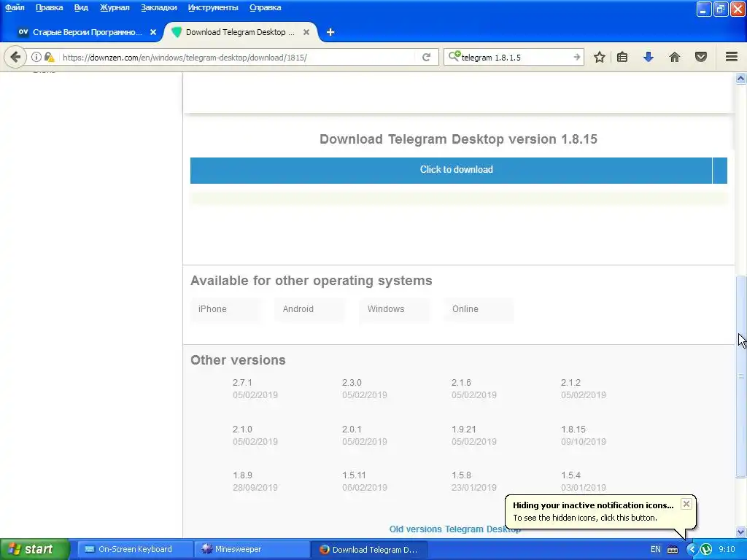This screenshot has height=560, width=747.
Task: Open version 1.9.21 link
Action: coord(463,429)
